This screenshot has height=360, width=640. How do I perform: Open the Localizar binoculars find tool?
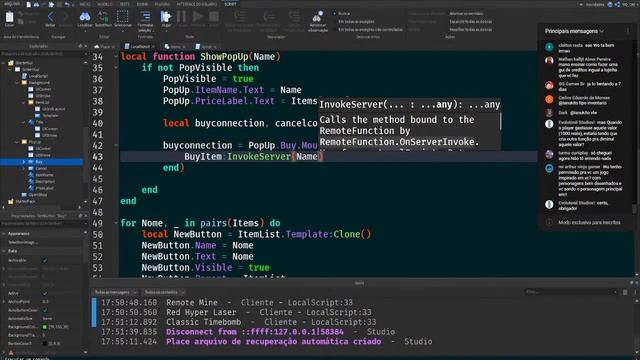coord(85,17)
